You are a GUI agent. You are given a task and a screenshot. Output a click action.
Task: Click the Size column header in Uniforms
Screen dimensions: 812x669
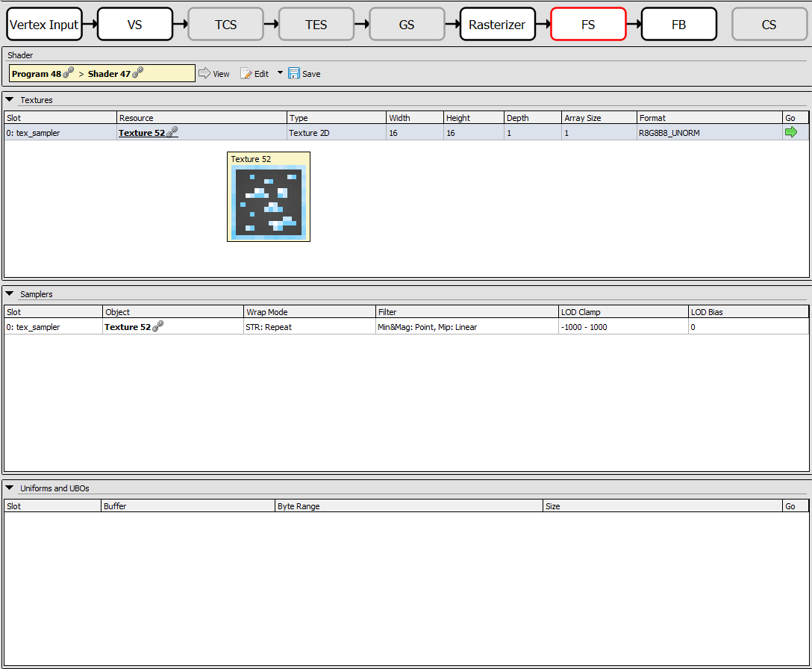663,506
